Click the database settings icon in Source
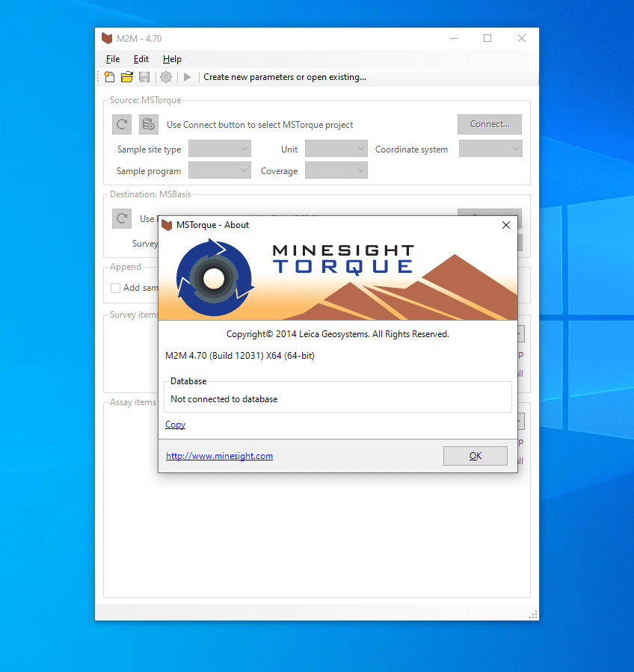This screenshot has width=634, height=672. click(148, 125)
